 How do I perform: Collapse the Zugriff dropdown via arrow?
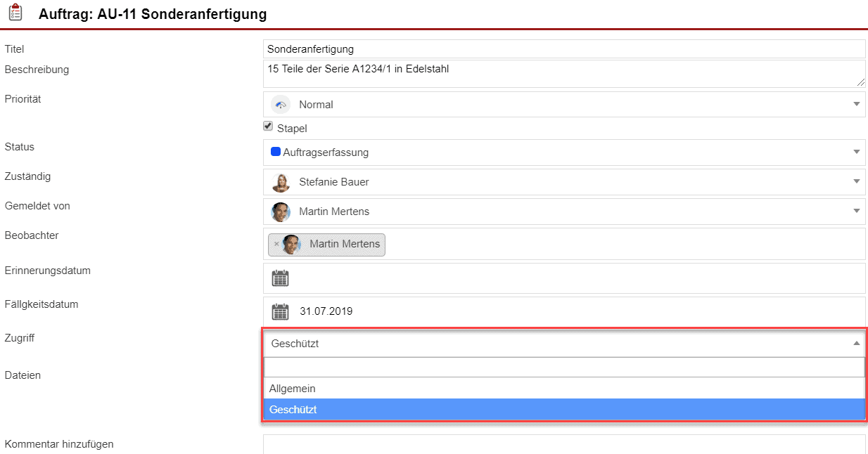point(856,344)
